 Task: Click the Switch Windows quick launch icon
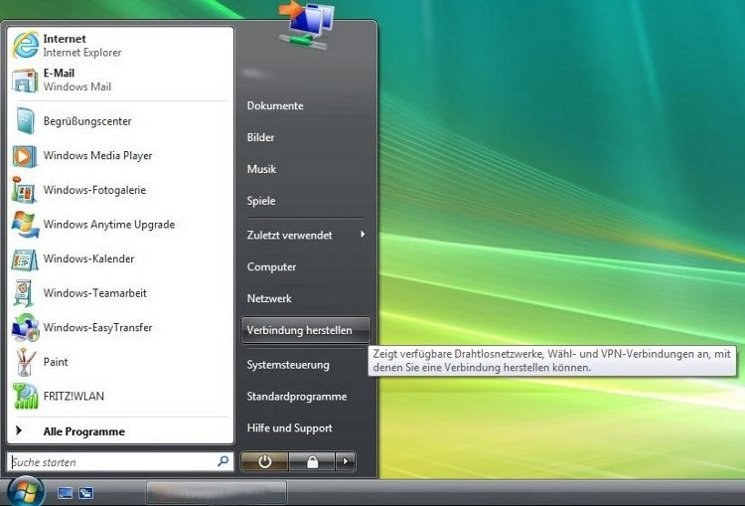(x=86, y=493)
